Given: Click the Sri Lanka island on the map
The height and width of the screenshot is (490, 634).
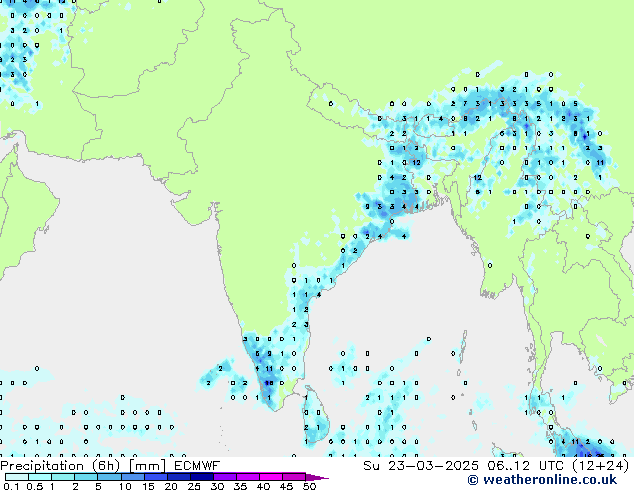Looking at the screenshot, I should [x=316, y=416].
